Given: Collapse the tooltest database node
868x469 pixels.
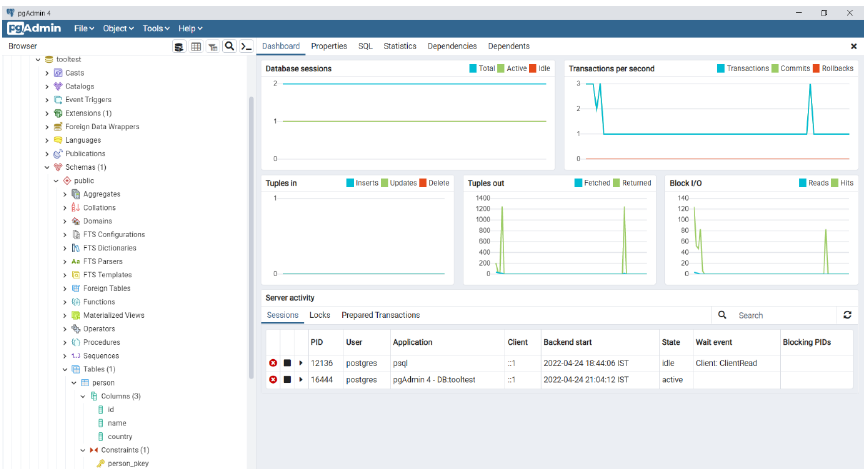Looking at the screenshot, I should pyautogui.click(x=38, y=59).
